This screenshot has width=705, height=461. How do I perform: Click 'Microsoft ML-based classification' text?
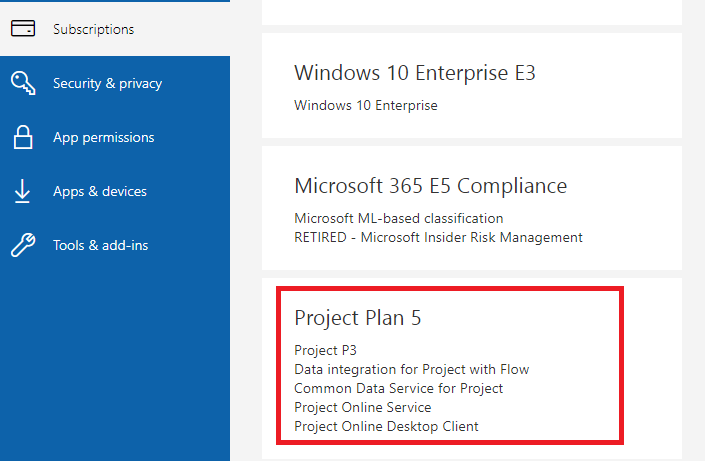tap(398, 218)
